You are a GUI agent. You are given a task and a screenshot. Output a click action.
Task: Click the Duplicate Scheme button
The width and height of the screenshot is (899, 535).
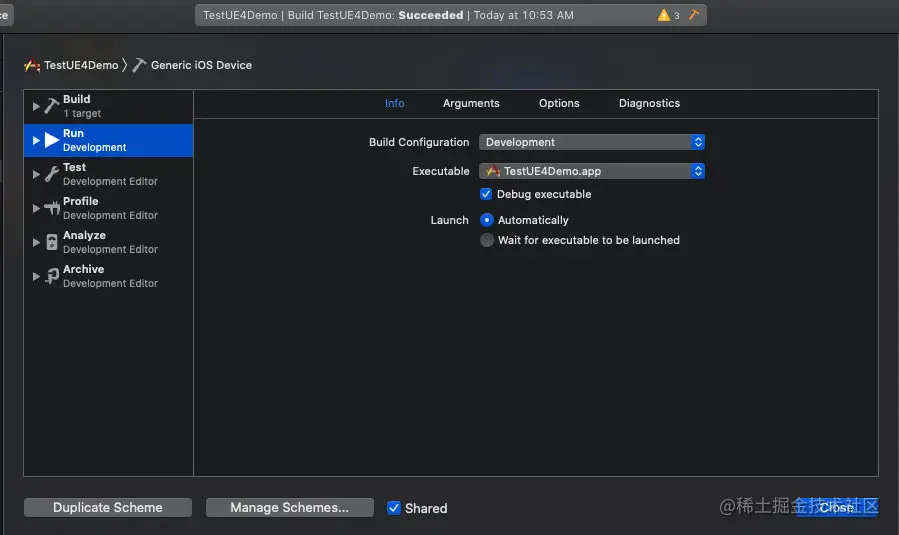pyautogui.click(x=108, y=508)
